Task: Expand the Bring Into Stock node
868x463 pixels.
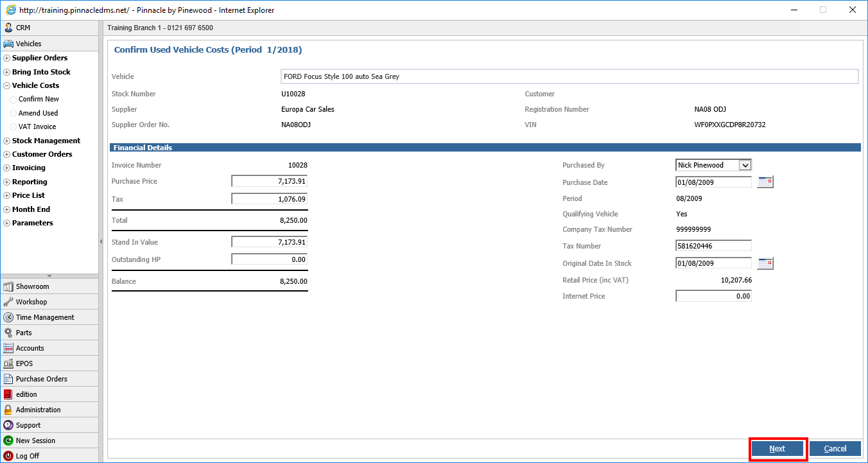Action: point(7,73)
